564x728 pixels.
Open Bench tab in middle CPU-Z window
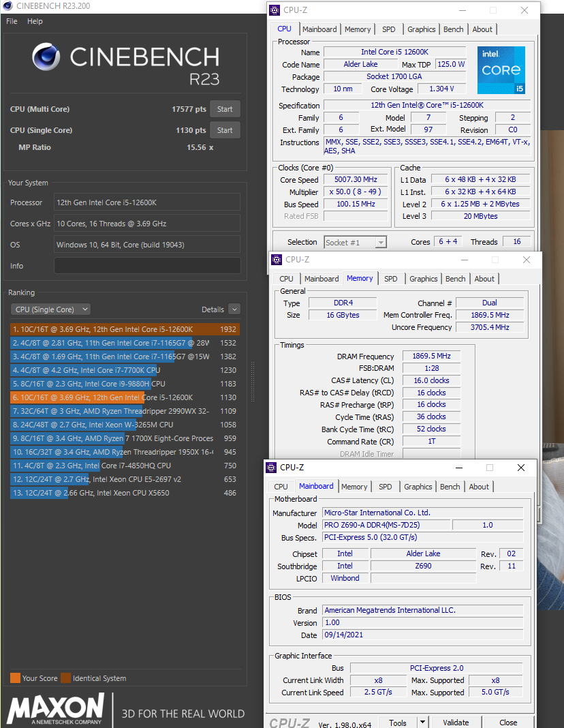[455, 279]
